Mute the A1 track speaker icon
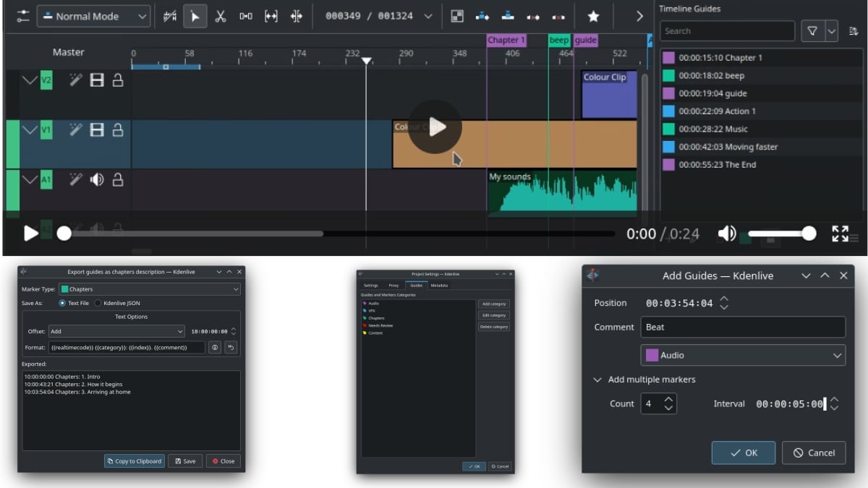This screenshot has height=488, width=868. point(97,179)
